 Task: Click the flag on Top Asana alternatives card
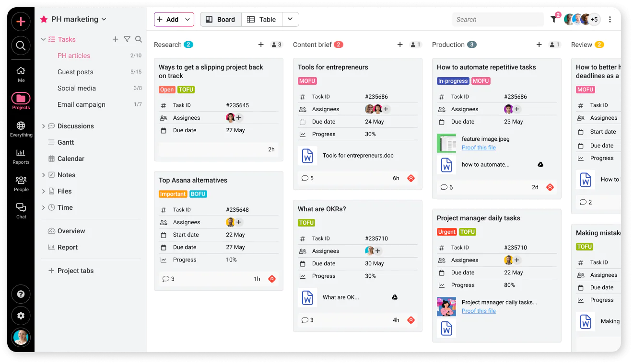click(272, 278)
